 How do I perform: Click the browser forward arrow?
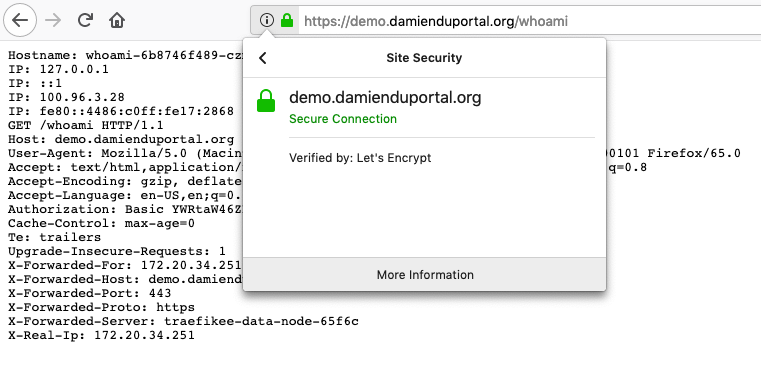[53, 20]
